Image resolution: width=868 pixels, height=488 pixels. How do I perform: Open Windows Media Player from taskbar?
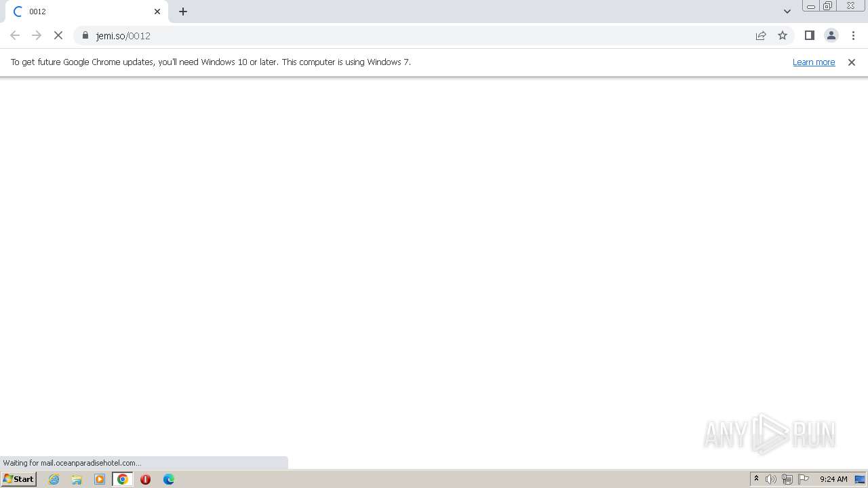[x=100, y=479]
